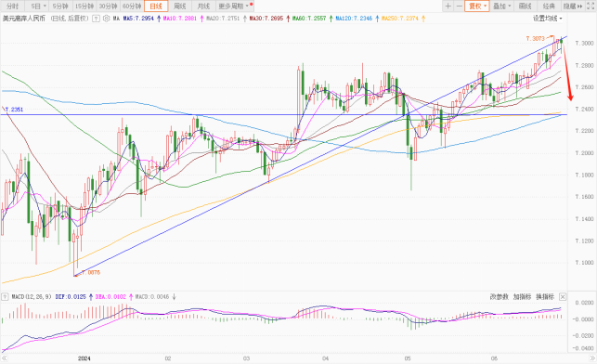Click the MA120:7.2346 indicator value
The width and height of the screenshot is (597, 364).
[354, 19]
